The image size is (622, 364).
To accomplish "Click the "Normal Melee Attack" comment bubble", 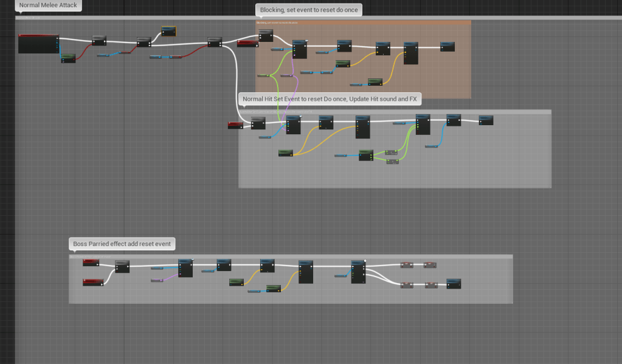I will (48, 5).
